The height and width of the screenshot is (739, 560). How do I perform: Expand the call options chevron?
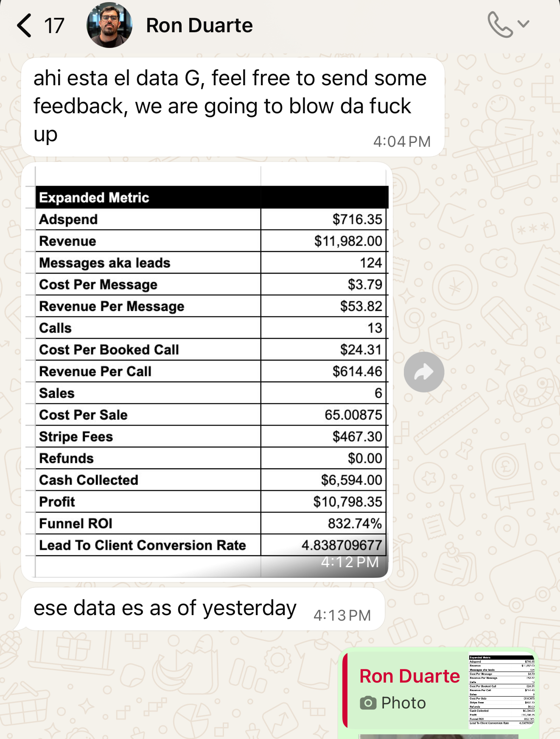524,24
